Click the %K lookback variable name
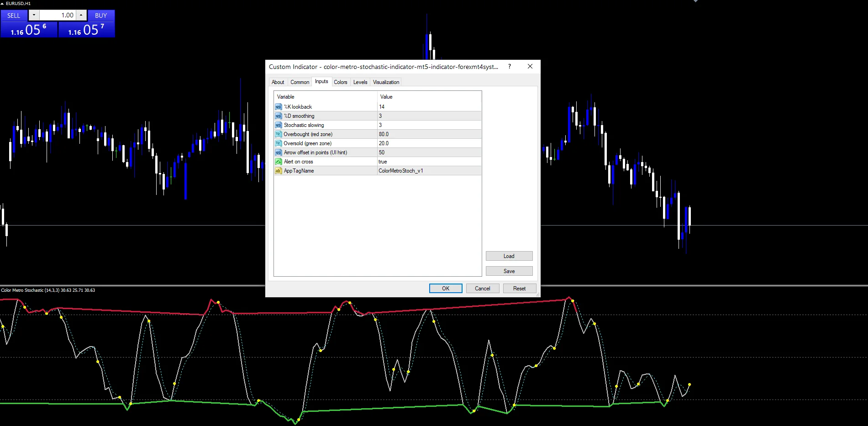The height and width of the screenshot is (426, 868). tap(298, 107)
